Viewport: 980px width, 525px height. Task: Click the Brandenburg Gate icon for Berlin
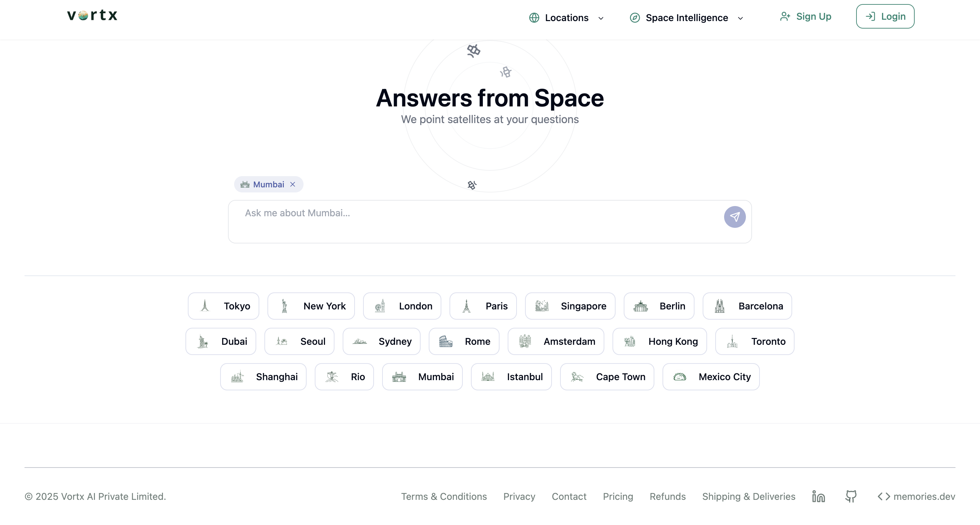pos(641,306)
